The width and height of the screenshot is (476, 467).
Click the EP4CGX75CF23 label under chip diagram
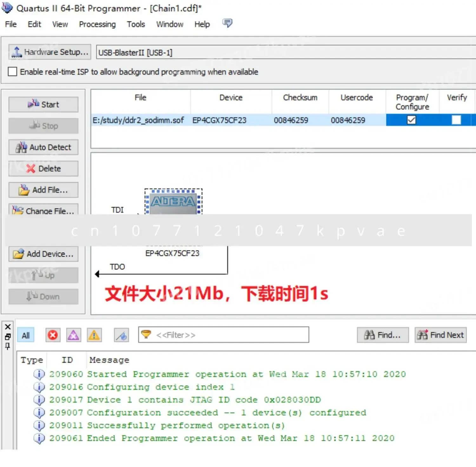tap(172, 253)
